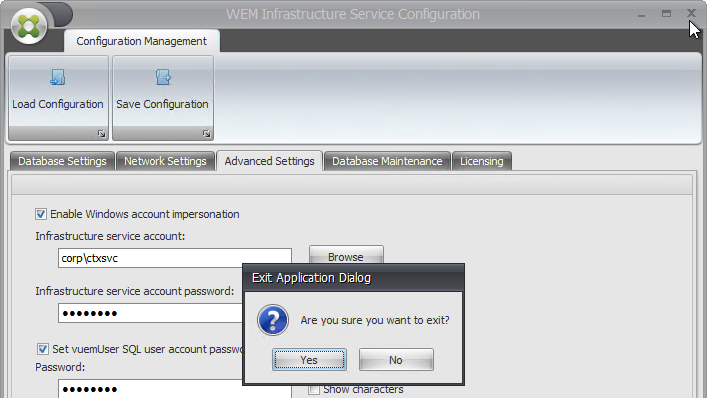Viewport: 707px width, 398px height.
Task: Select the Database Maintenance tab
Action: (387, 161)
